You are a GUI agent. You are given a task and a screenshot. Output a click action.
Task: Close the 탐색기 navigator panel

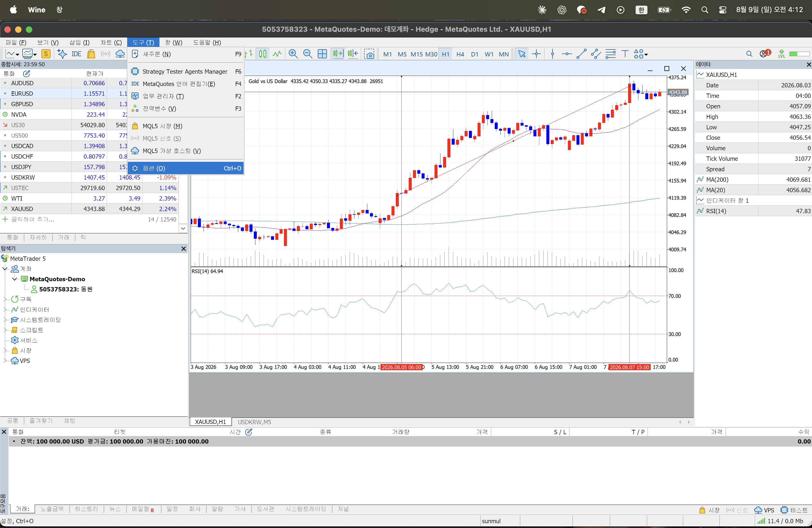pyautogui.click(x=184, y=249)
